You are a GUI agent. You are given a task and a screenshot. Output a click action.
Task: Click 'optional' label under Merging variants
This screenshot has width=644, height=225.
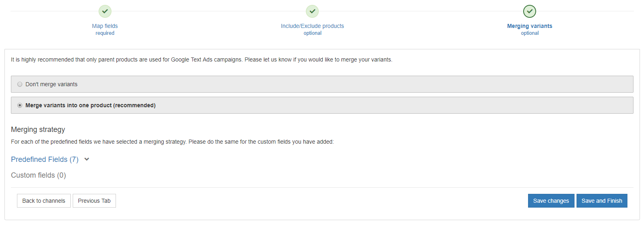tap(530, 33)
